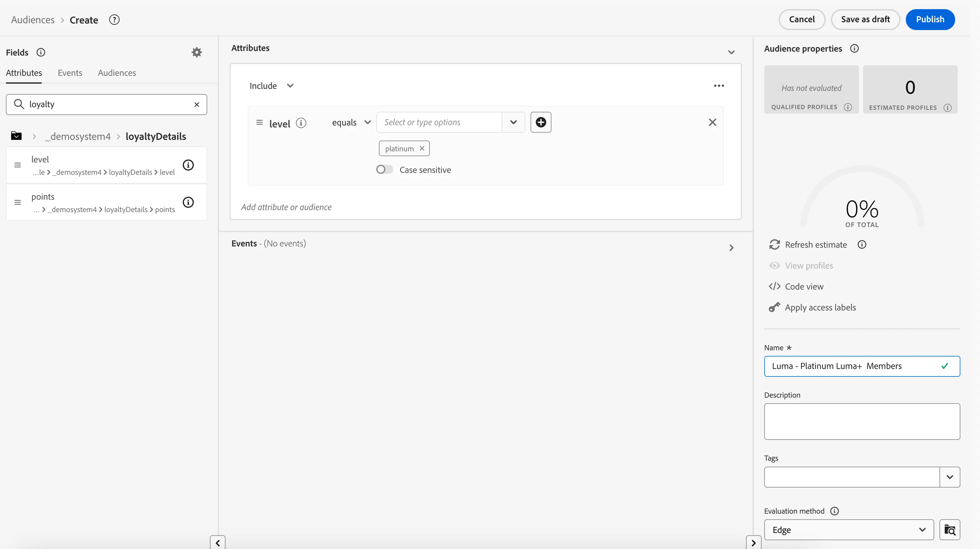Open the browse icon beside Edge dropdown
The image size is (980, 549).
950,530
